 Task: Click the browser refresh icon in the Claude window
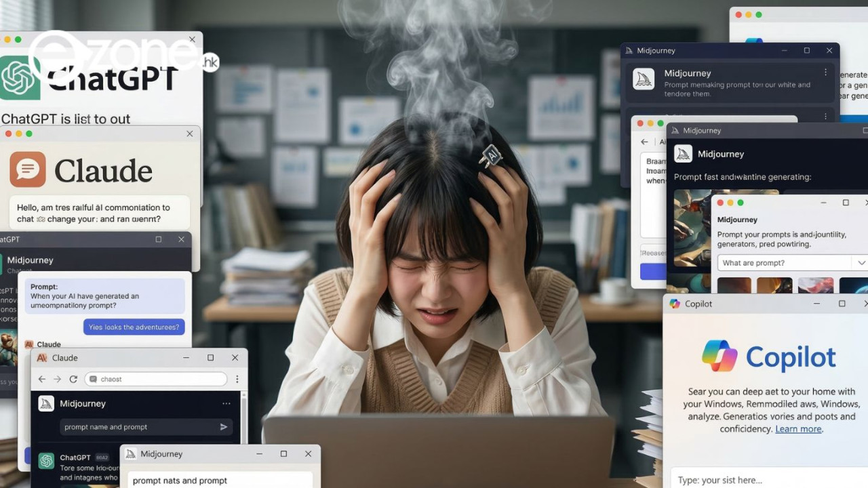pos(73,379)
